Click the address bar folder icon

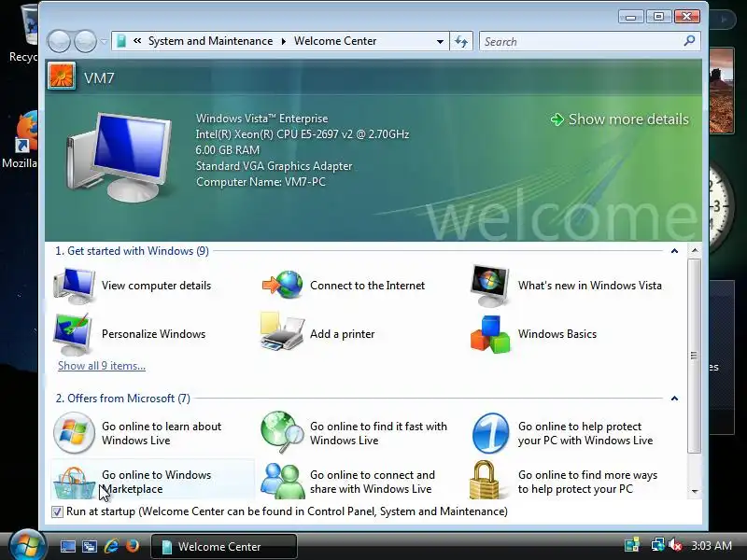pos(121,41)
